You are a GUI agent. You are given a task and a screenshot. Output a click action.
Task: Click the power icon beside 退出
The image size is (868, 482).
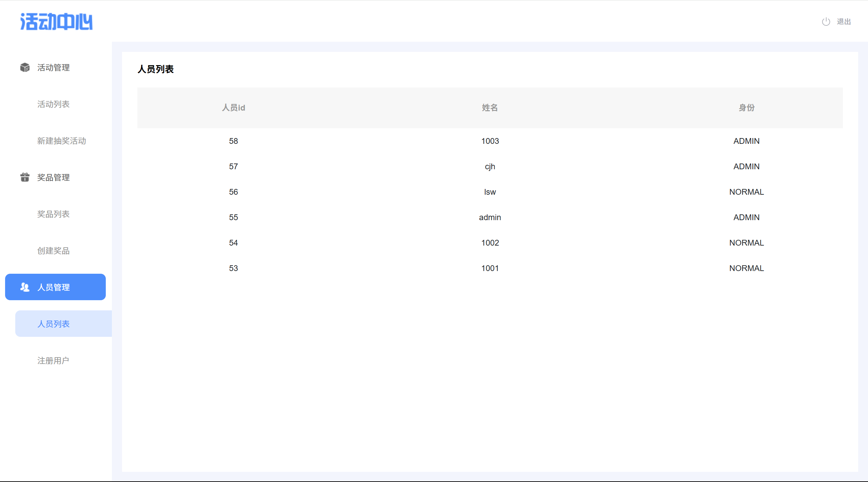pyautogui.click(x=826, y=22)
